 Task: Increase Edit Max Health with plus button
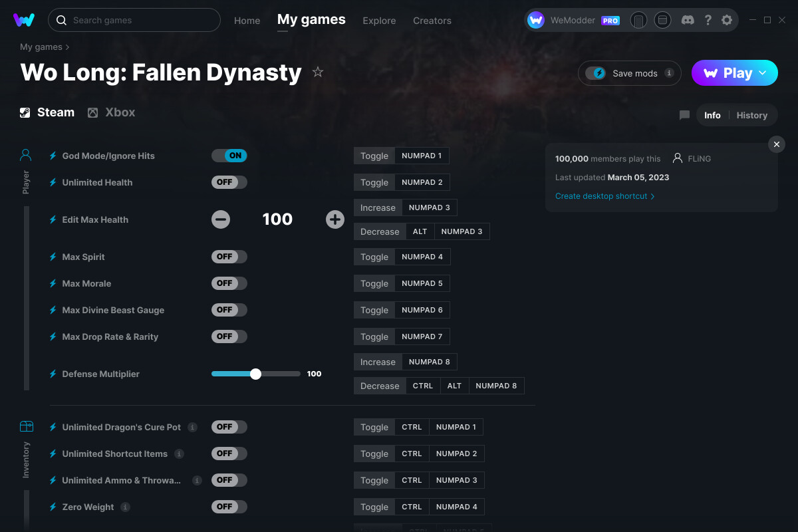tap(335, 219)
